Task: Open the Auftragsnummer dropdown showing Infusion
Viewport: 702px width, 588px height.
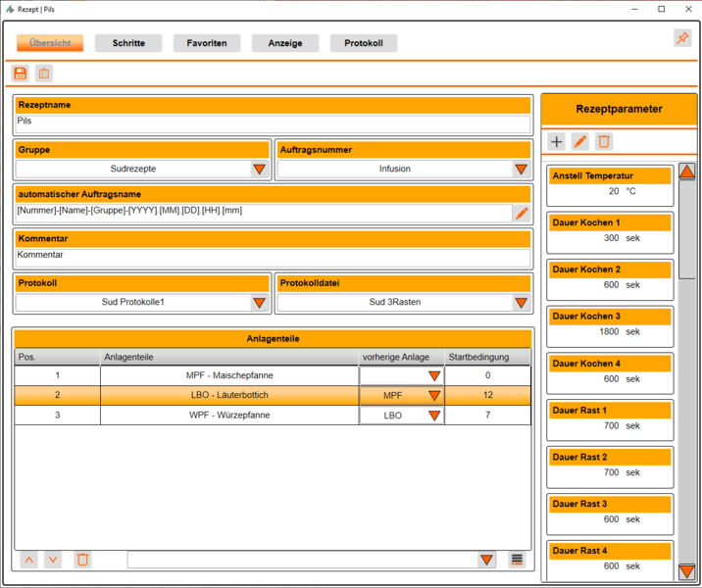Action: [521, 169]
